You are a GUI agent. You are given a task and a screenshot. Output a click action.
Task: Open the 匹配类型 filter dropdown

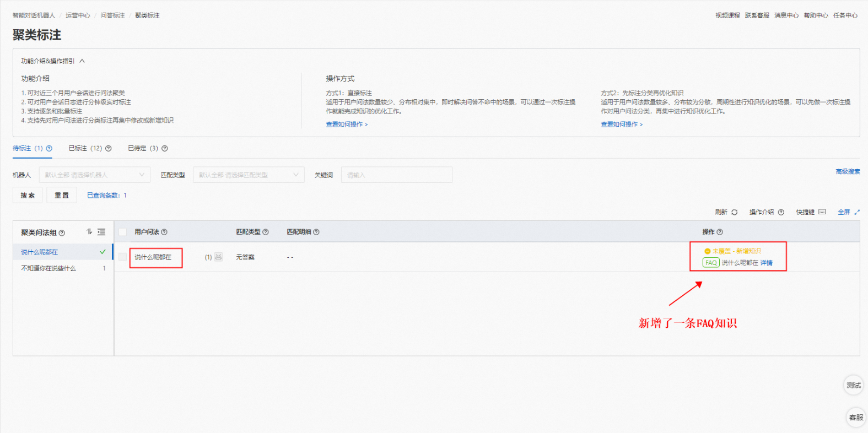pyautogui.click(x=249, y=175)
